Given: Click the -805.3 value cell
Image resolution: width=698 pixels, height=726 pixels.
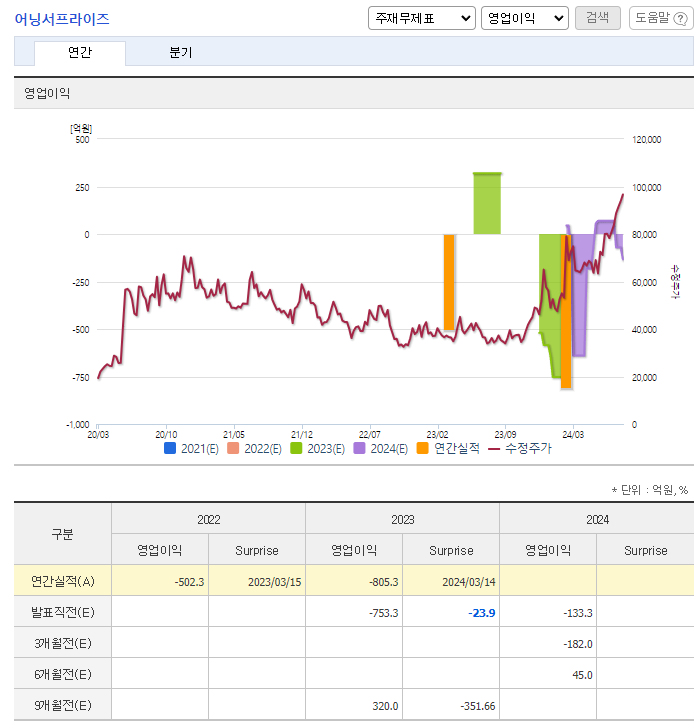Looking at the screenshot, I should pyautogui.click(x=354, y=581).
